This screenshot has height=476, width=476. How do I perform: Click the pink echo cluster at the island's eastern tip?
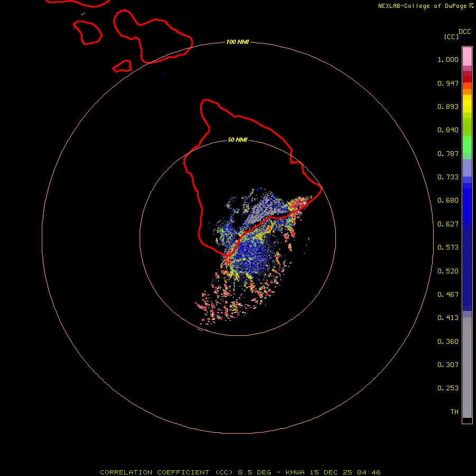(299, 204)
